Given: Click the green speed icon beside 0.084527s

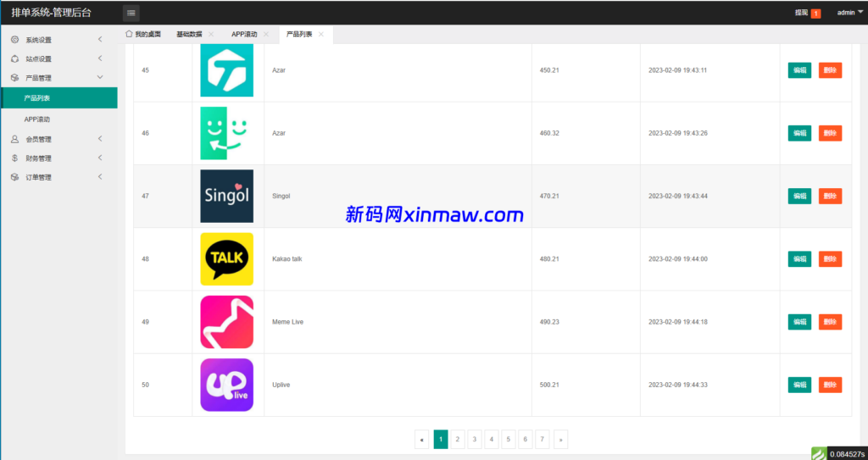Looking at the screenshot, I should point(818,454).
